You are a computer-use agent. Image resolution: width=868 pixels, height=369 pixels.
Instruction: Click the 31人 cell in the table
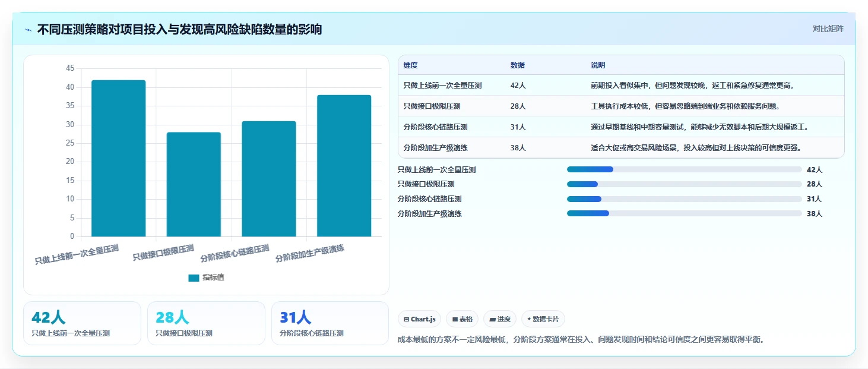[518, 127]
